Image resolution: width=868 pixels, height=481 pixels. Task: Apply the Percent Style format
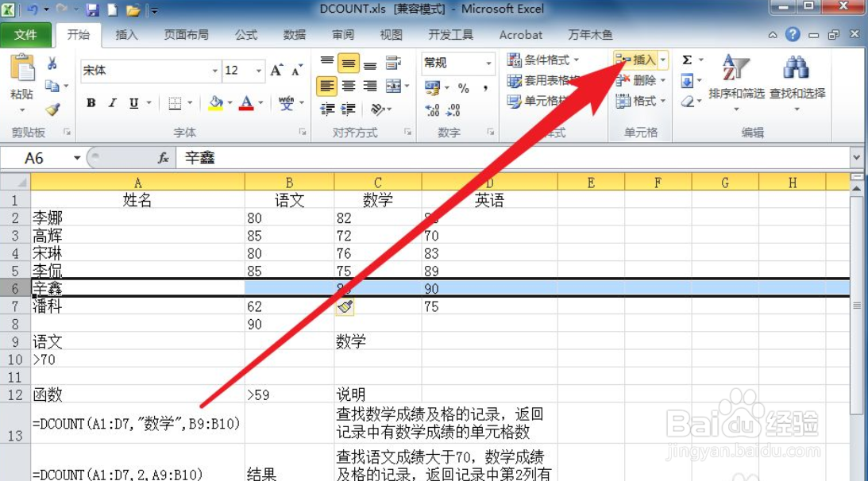point(464,88)
